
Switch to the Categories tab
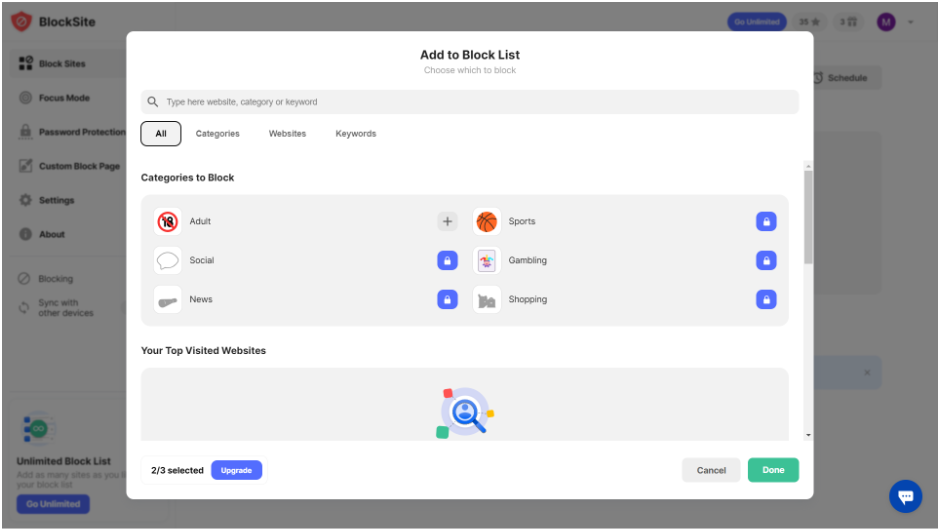click(x=218, y=134)
